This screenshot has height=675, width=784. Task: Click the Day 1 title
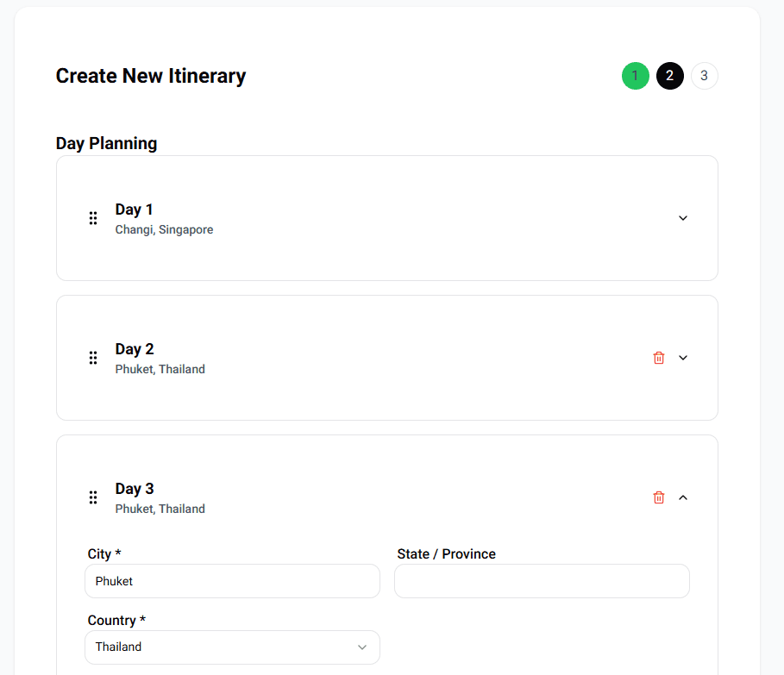tap(134, 209)
